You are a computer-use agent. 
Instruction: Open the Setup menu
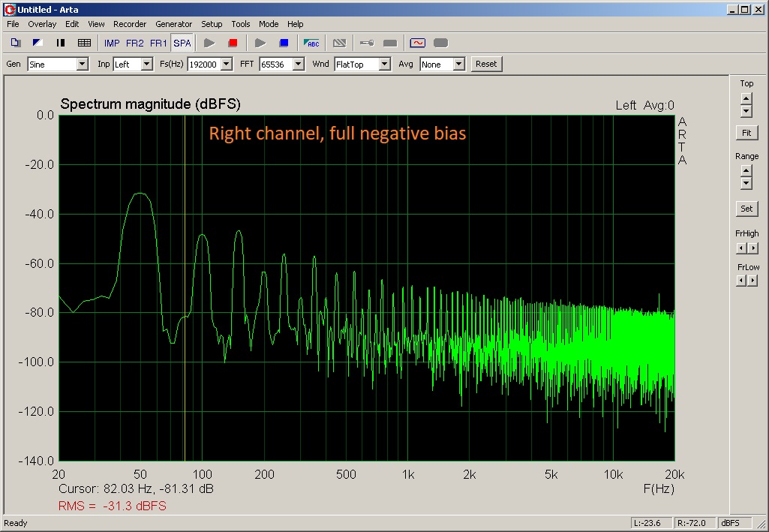pos(212,24)
